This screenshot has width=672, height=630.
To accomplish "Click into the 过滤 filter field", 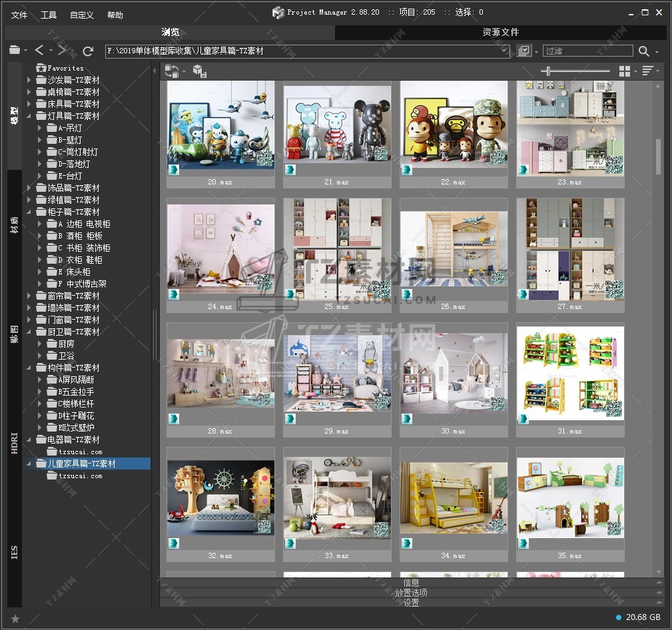I will coord(587,51).
